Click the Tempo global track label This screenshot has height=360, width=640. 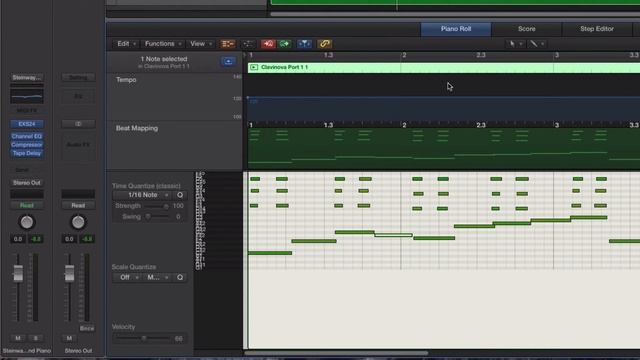coord(126,80)
